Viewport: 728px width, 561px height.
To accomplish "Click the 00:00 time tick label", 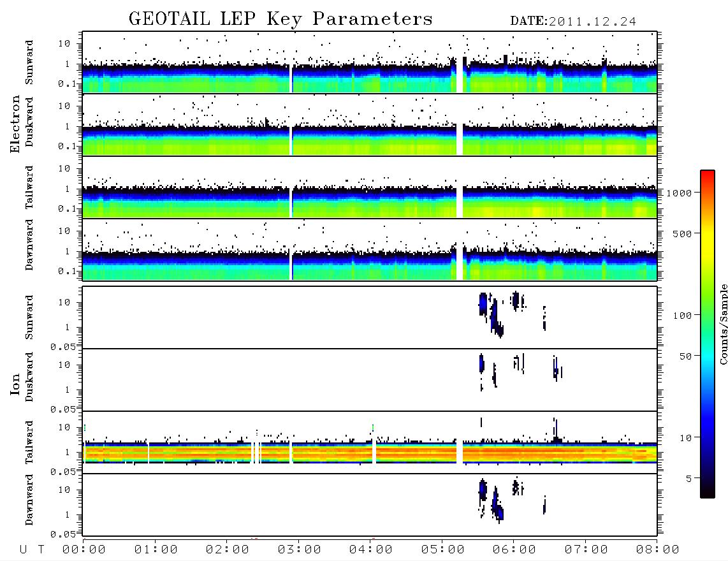I will [x=84, y=550].
